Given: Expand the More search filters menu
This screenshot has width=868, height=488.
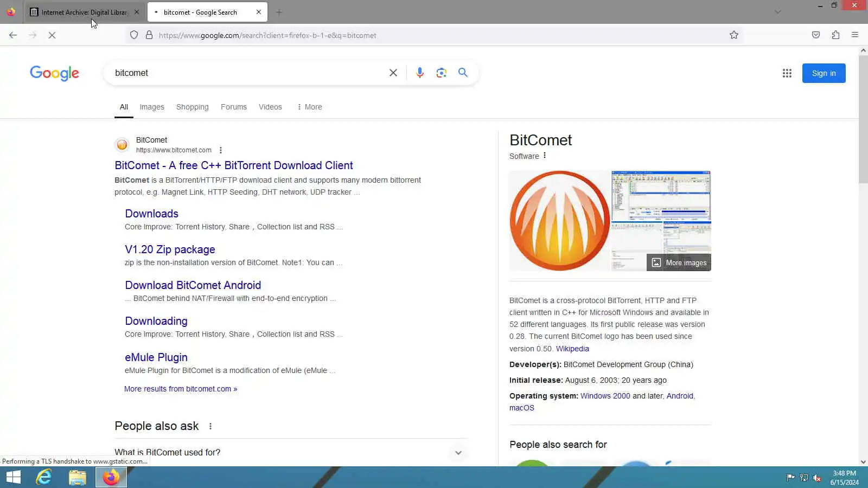Looking at the screenshot, I should click(x=309, y=107).
